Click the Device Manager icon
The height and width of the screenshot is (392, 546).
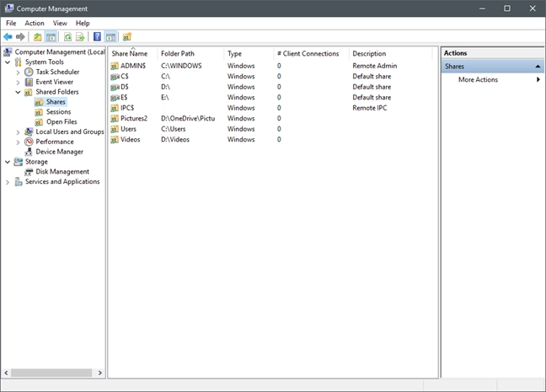pos(29,152)
